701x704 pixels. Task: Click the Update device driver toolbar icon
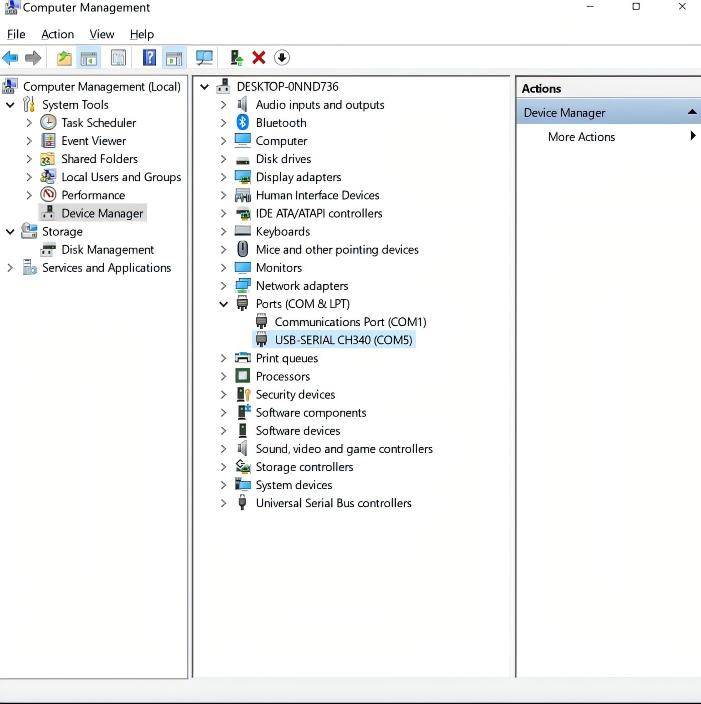point(236,58)
